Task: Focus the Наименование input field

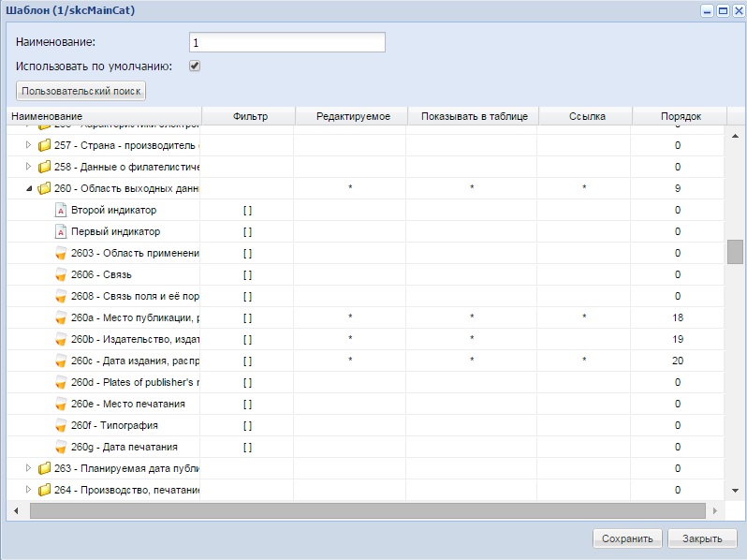Action: coord(287,42)
